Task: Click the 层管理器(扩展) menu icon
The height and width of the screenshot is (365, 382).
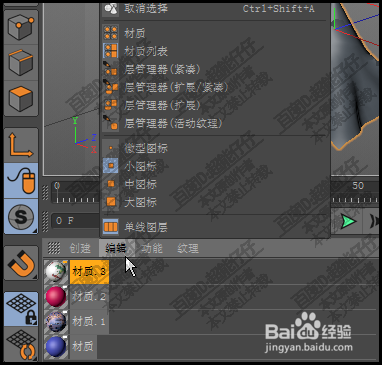Action: click(x=111, y=105)
